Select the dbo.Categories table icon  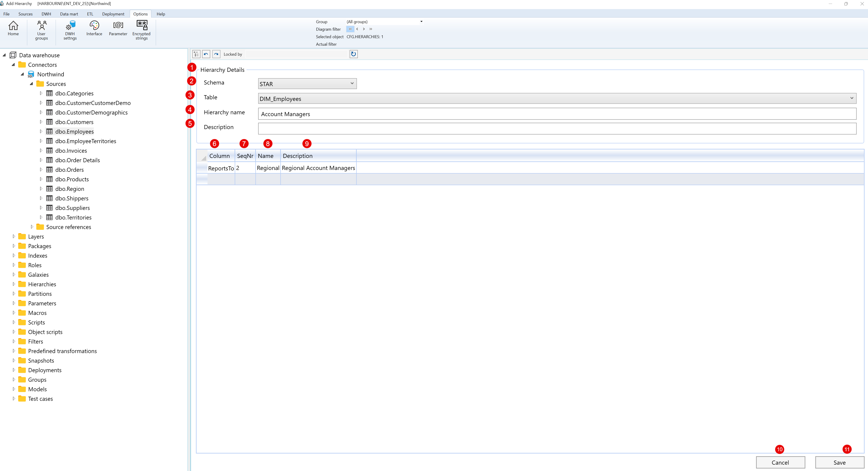(49, 93)
